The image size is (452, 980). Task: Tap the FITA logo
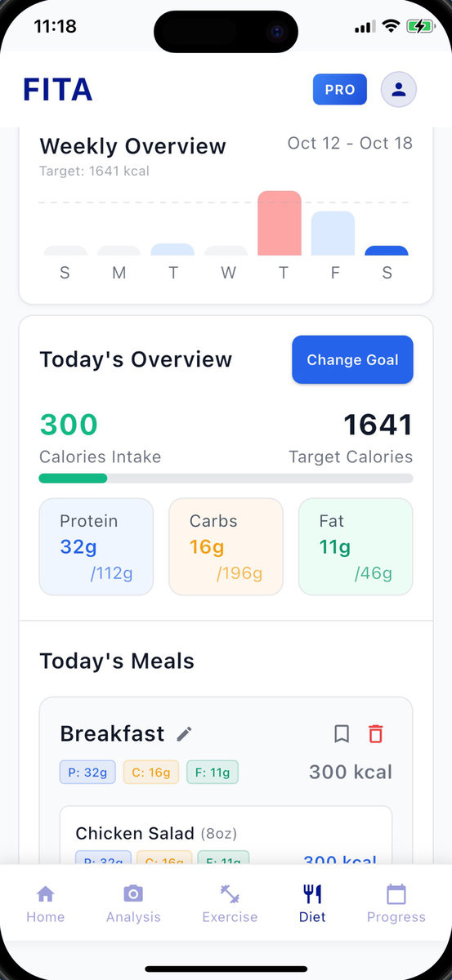[58, 90]
